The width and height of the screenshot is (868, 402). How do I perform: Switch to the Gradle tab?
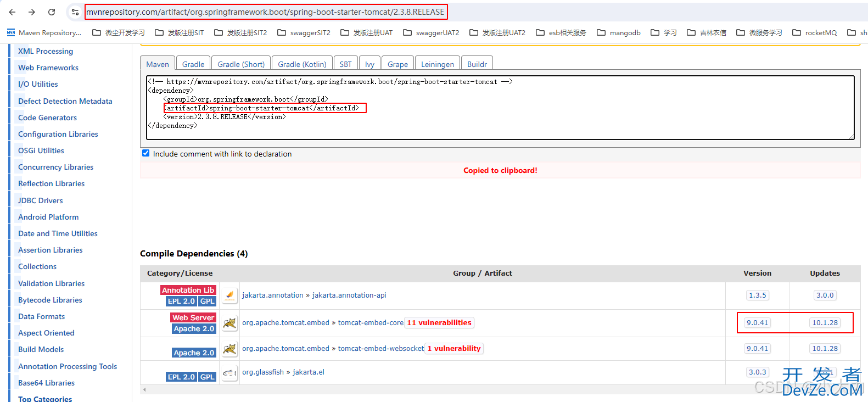click(193, 64)
